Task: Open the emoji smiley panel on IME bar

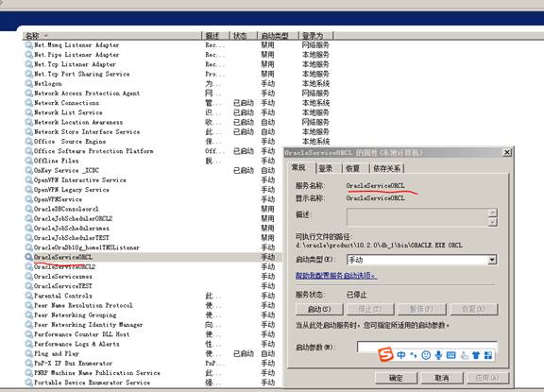Action: point(426,355)
